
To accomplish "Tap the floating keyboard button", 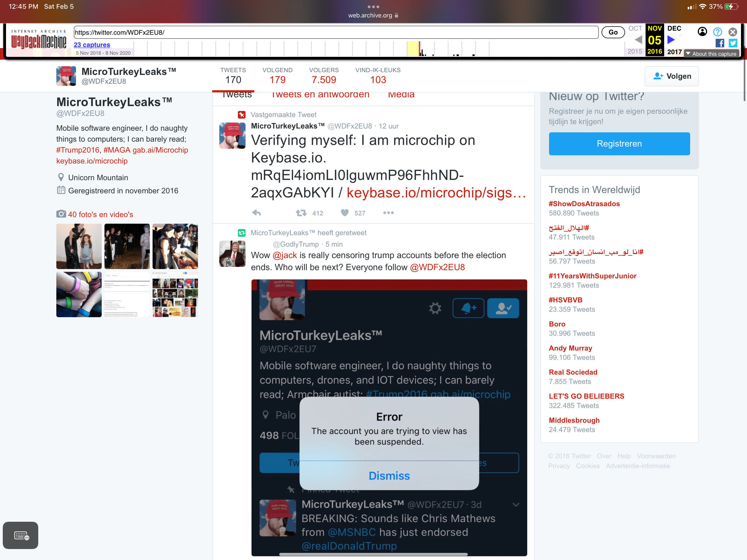I will pyautogui.click(x=20, y=535).
